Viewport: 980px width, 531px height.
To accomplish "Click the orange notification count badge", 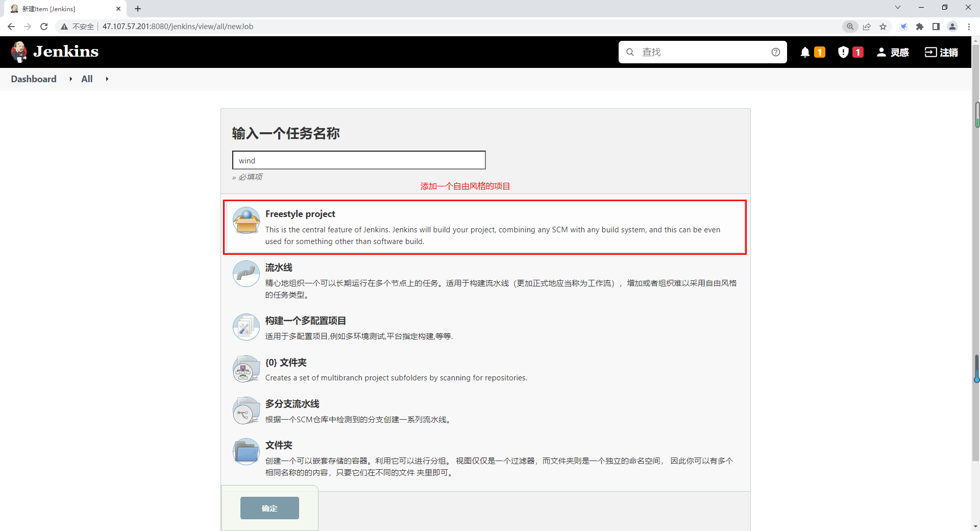I will click(x=820, y=52).
